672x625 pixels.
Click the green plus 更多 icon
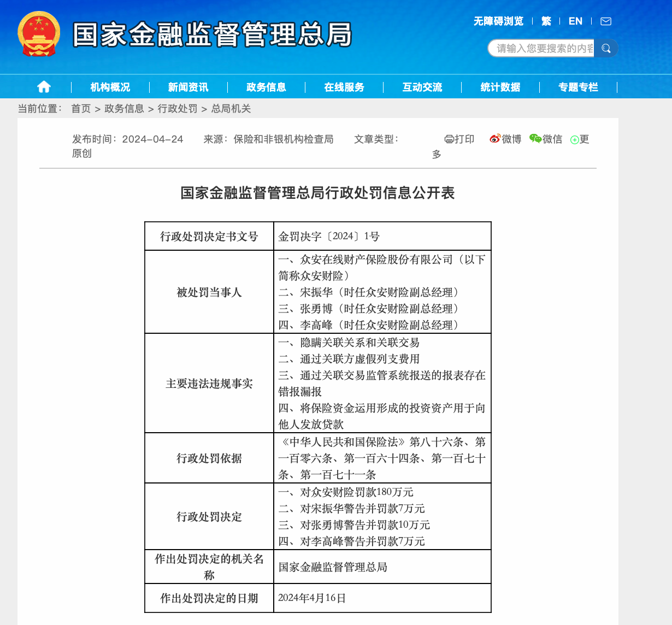click(x=574, y=140)
